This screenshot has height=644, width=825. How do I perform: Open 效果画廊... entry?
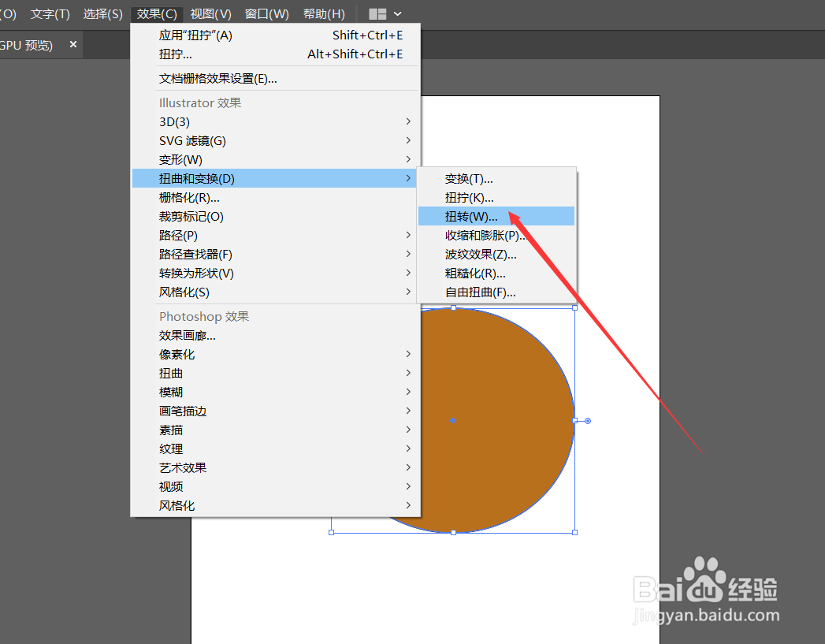click(275, 335)
